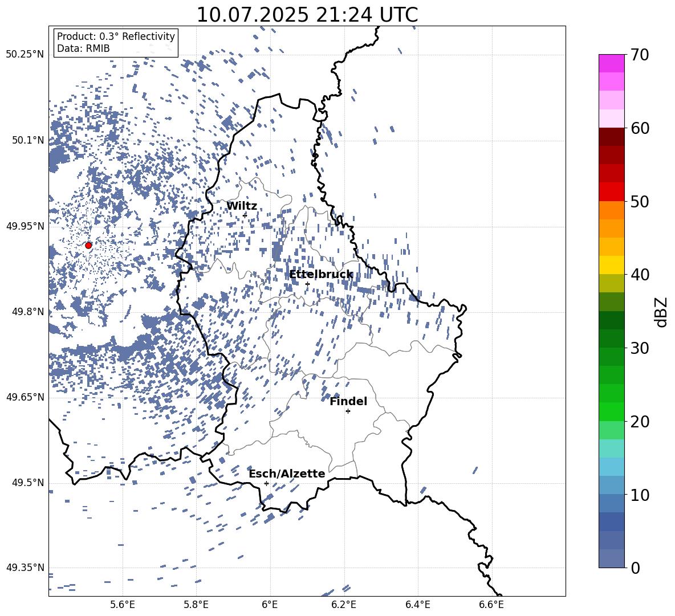Click the orange colorbar swatch below 50
This screenshot has width=675, height=616.
point(611,210)
